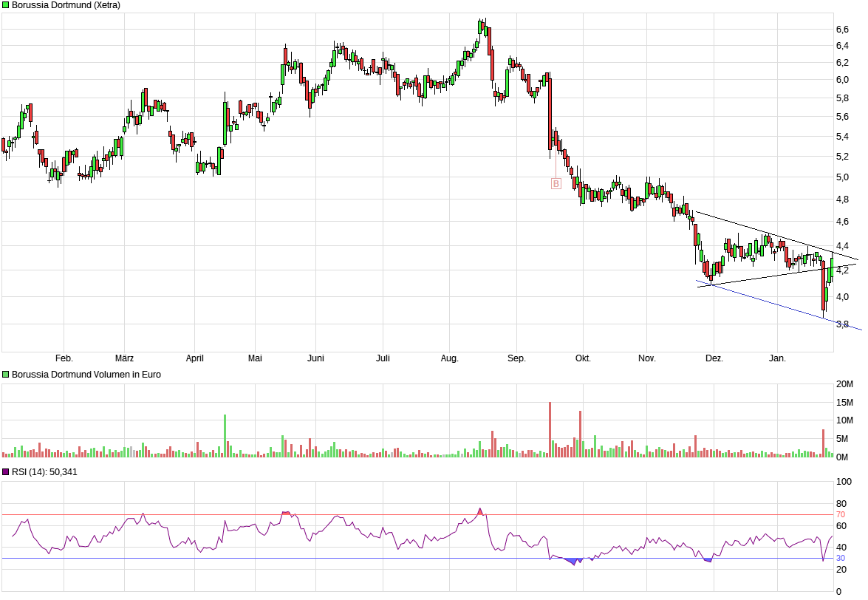Pick the 'Okt.' month on the axis
Image resolution: width=868 pixels, height=600 pixels.
(583, 358)
